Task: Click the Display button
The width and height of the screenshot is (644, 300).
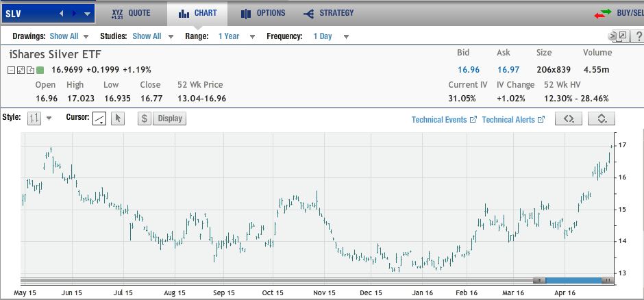Action: coord(170,118)
